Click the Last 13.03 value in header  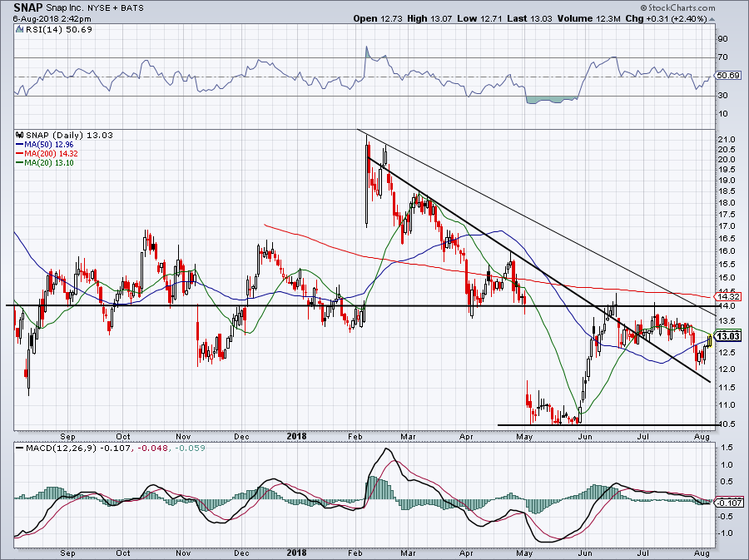click(529, 18)
